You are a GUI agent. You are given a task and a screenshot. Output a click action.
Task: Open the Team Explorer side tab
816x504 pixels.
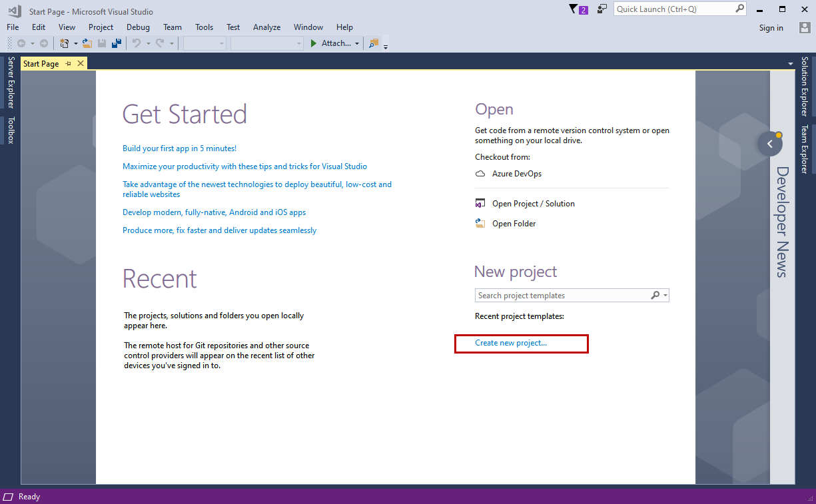point(805,149)
